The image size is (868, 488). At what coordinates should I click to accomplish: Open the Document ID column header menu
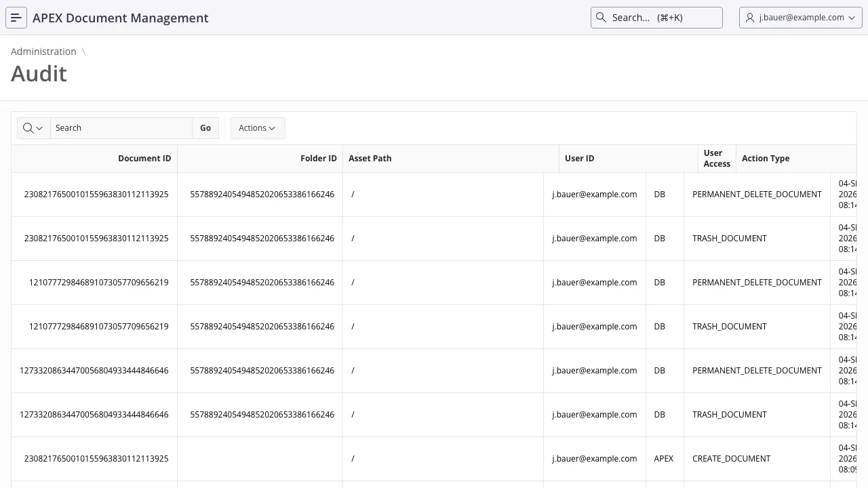click(144, 159)
